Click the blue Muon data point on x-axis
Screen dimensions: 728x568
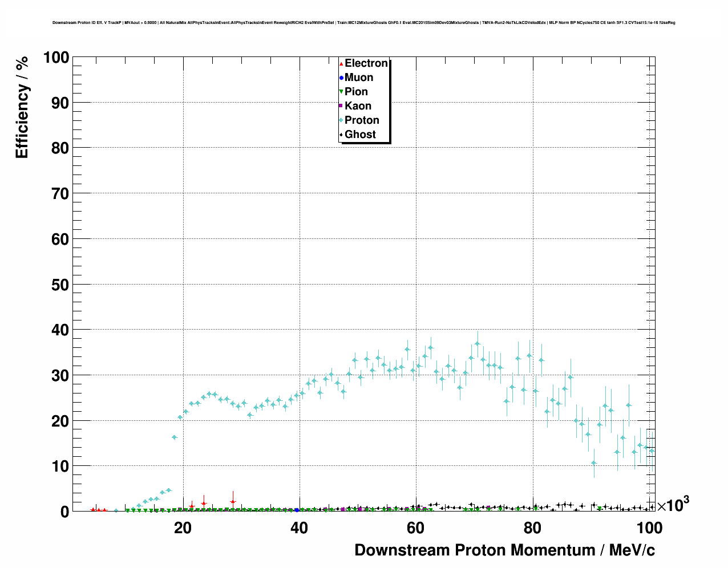click(297, 510)
